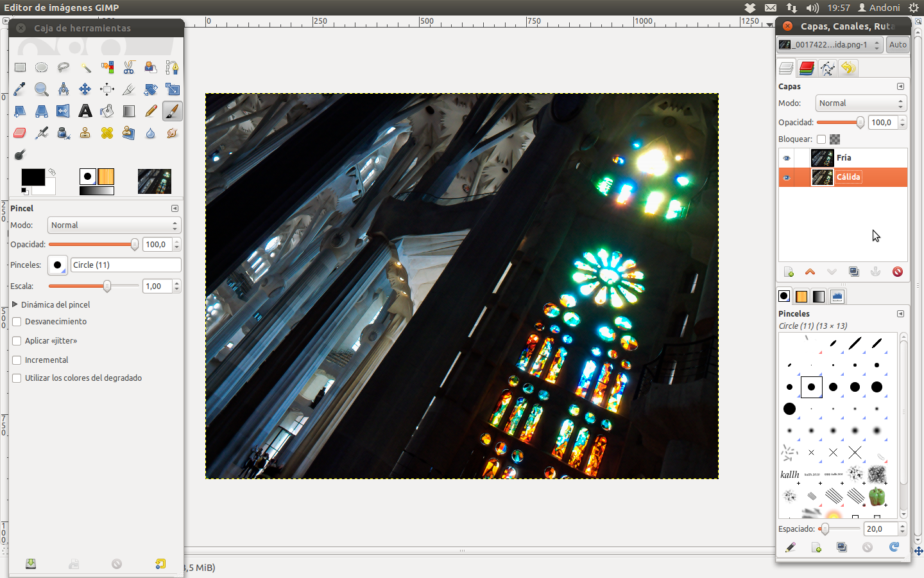Select the Ellipse Select tool
Image resolution: width=924 pixels, height=578 pixels.
tap(42, 67)
